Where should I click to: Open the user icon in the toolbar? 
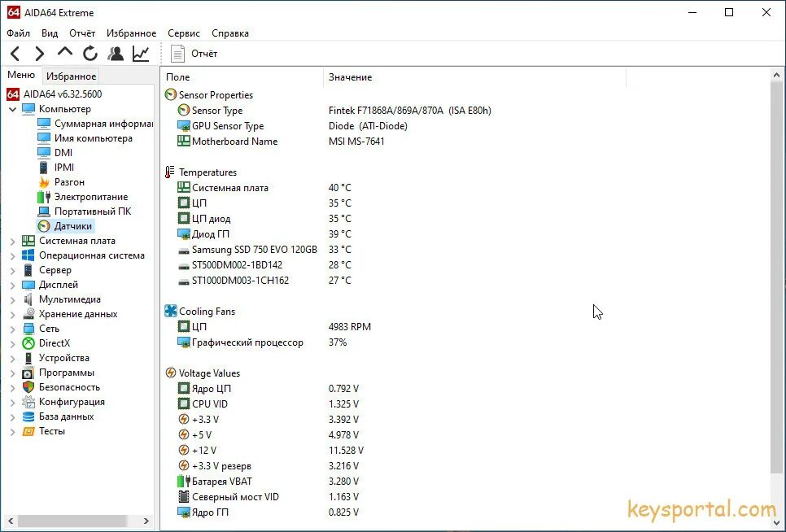pos(116,53)
